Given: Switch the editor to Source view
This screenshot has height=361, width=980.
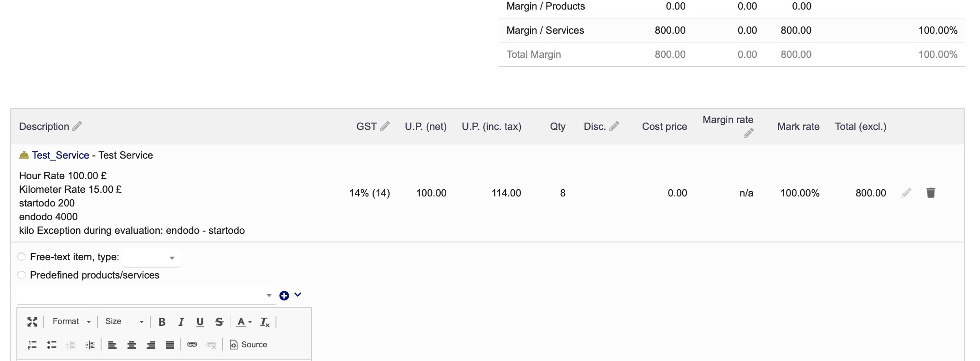Looking at the screenshot, I should pyautogui.click(x=249, y=345).
